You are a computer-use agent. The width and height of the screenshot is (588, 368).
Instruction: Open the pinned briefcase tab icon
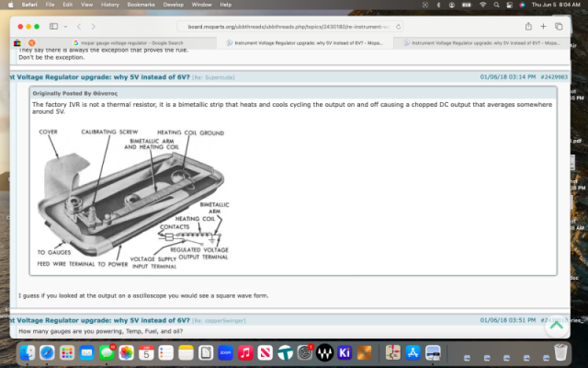pos(17,43)
